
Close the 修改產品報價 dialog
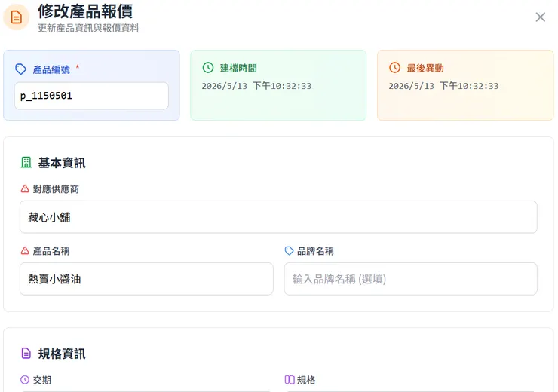(x=540, y=17)
